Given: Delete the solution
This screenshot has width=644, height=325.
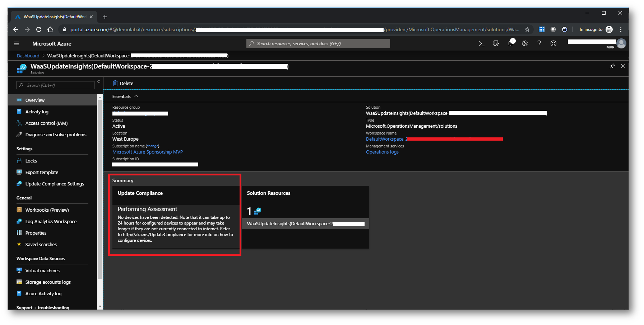Looking at the screenshot, I should pyautogui.click(x=123, y=83).
